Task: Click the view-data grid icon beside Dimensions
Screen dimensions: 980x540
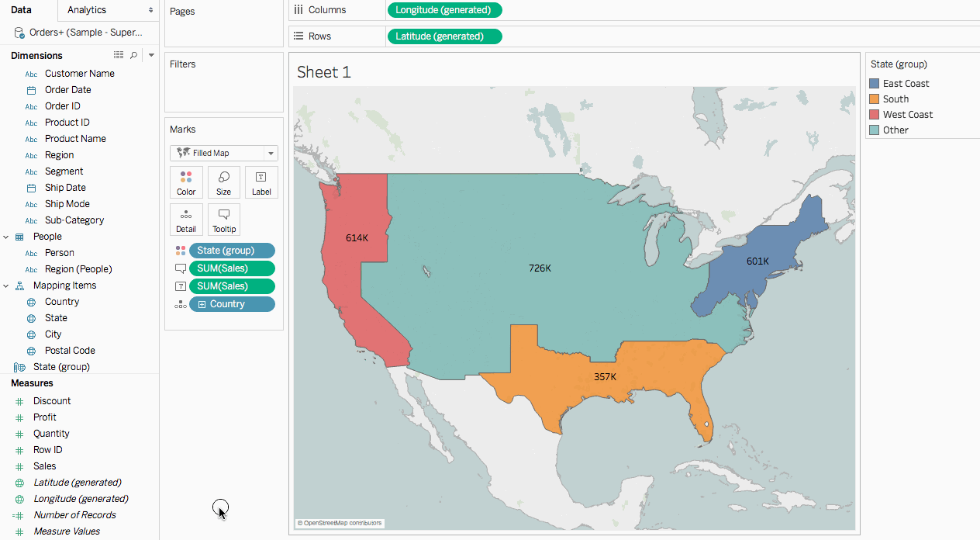Action: (119, 55)
